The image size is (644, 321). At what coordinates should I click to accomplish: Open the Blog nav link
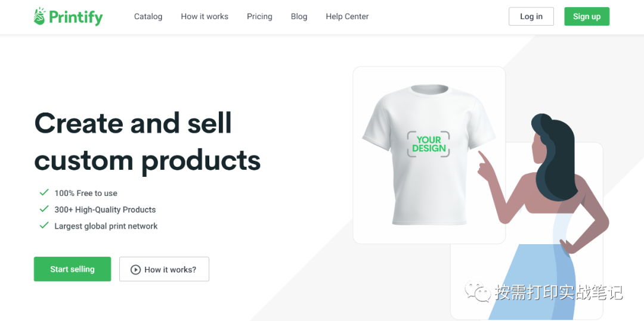coord(299,17)
